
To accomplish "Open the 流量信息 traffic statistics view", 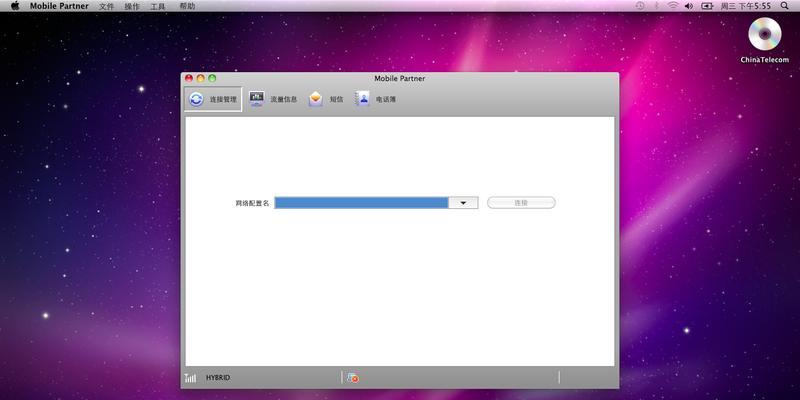I will coord(273,99).
